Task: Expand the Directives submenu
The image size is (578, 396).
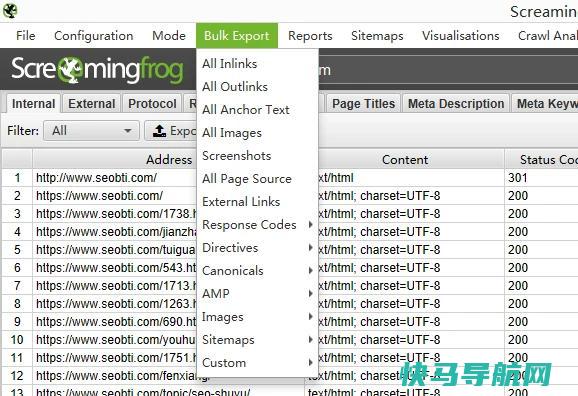Action: coord(258,248)
